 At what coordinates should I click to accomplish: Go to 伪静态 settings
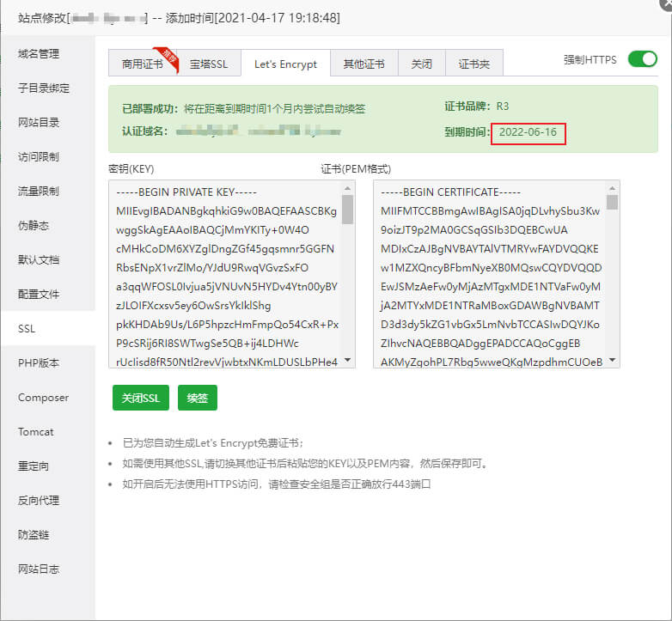[x=34, y=226]
